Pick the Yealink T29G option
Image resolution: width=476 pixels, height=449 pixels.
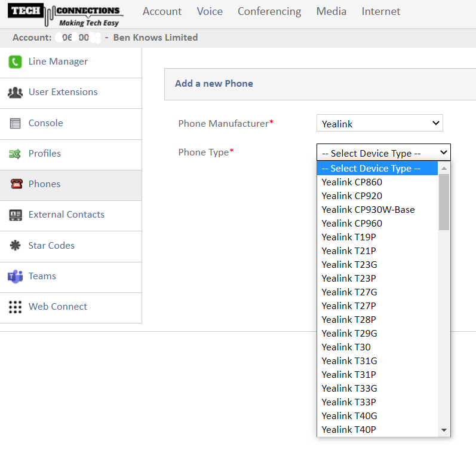coord(377,333)
